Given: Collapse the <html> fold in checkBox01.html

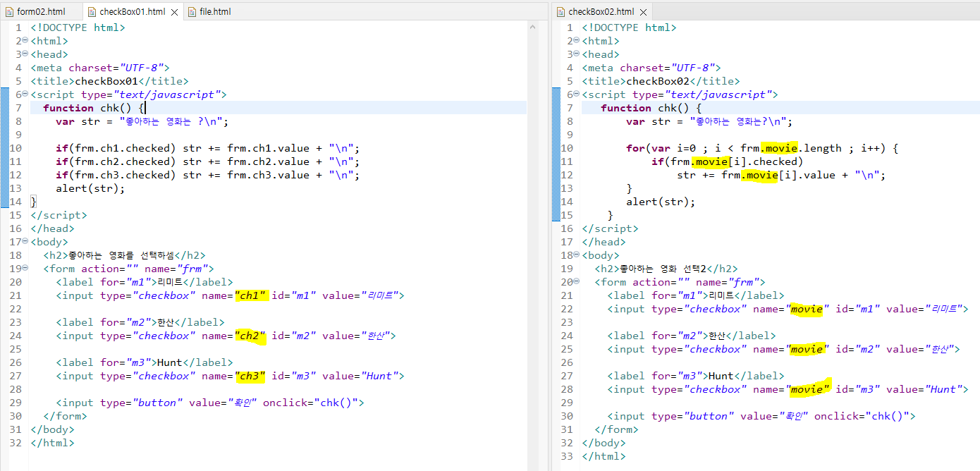Looking at the screenshot, I should tap(25, 41).
